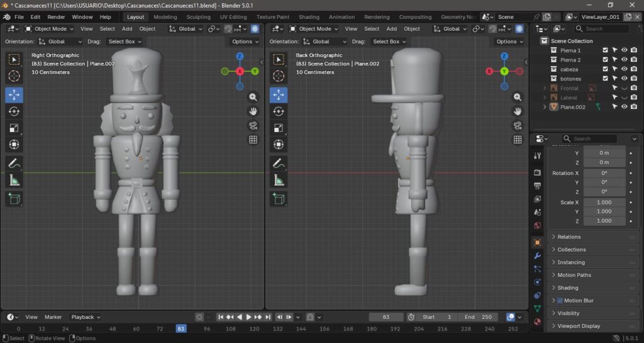Open the Modifiers wrench tab in Properties
The image size is (644, 343).
pos(537,256)
